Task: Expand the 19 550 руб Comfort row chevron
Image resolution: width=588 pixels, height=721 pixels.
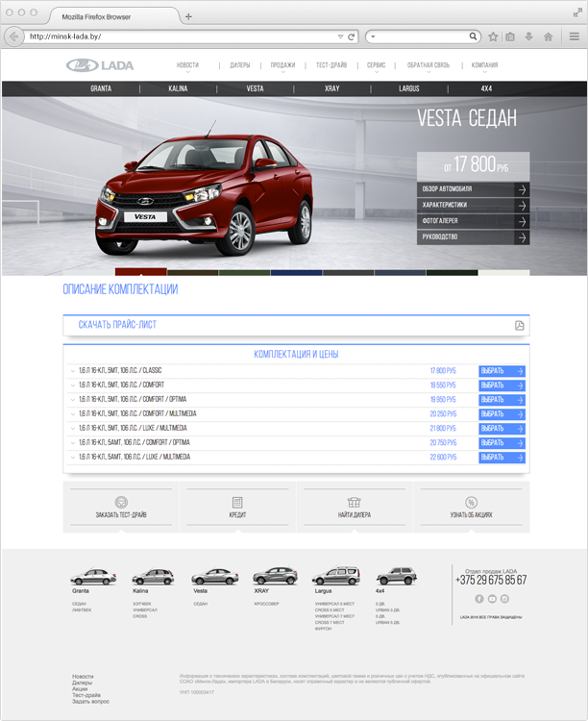Action: click(x=73, y=385)
